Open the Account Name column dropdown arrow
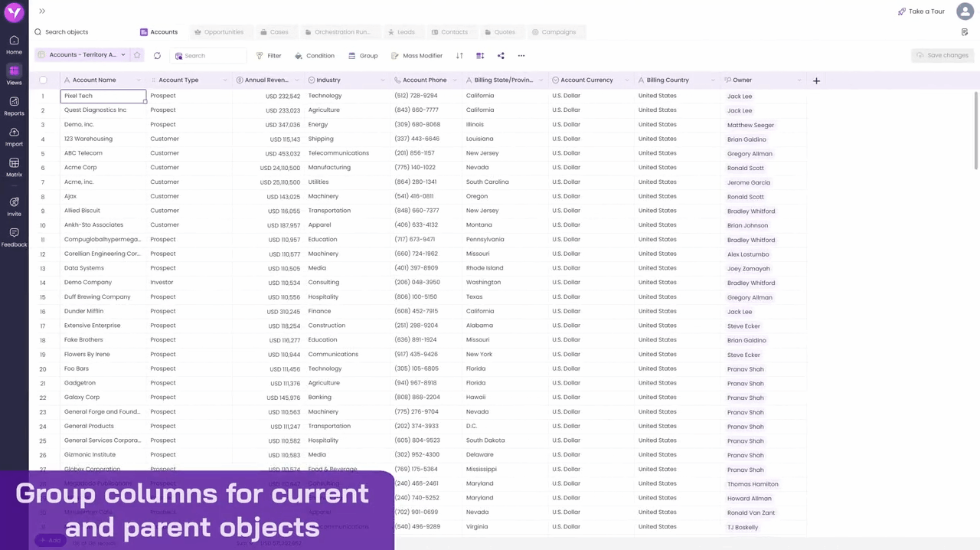 click(139, 80)
